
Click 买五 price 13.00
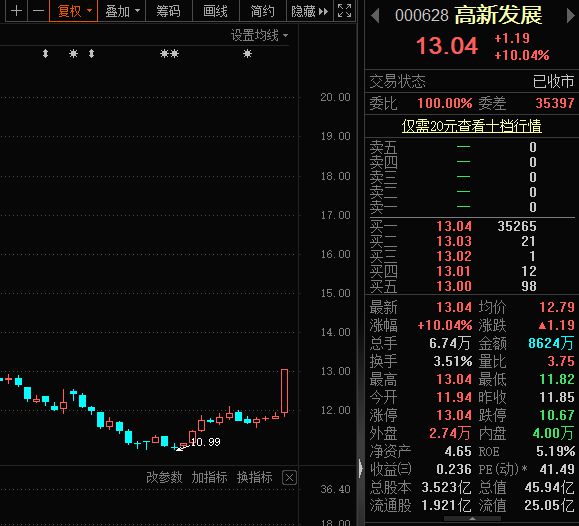click(x=454, y=286)
